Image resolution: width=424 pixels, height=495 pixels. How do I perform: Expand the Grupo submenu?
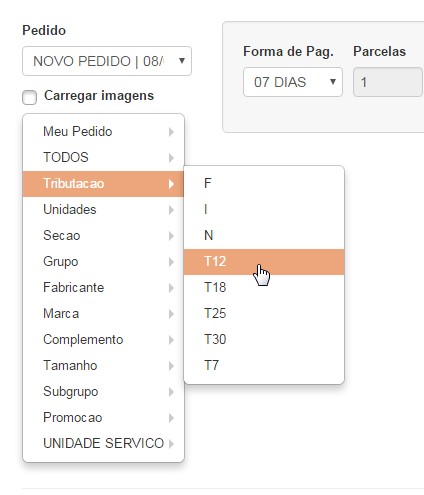point(103,262)
